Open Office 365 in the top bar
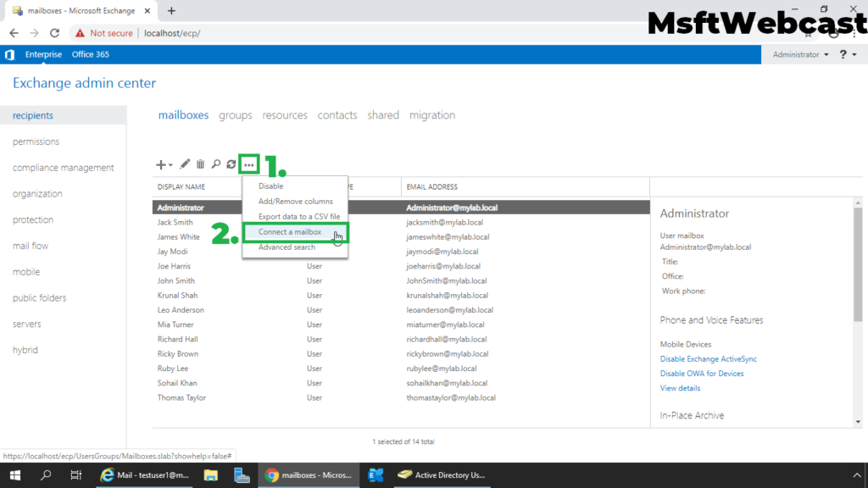This screenshot has width=868, height=488. click(x=90, y=54)
